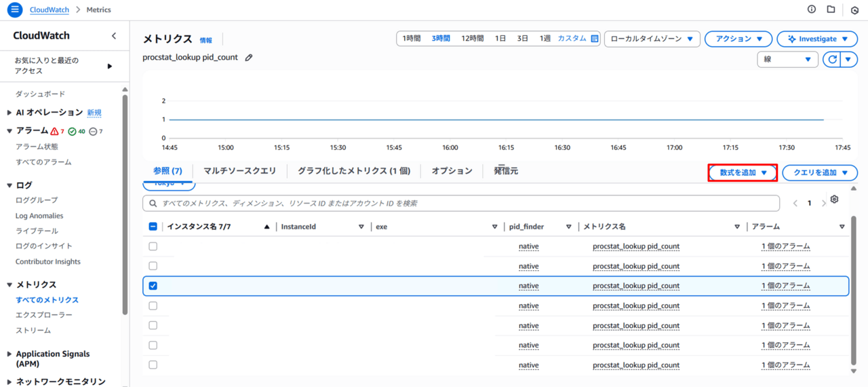Open InstanceId column filter arrow
This screenshot has width=868, height=387.
(361, 227)
